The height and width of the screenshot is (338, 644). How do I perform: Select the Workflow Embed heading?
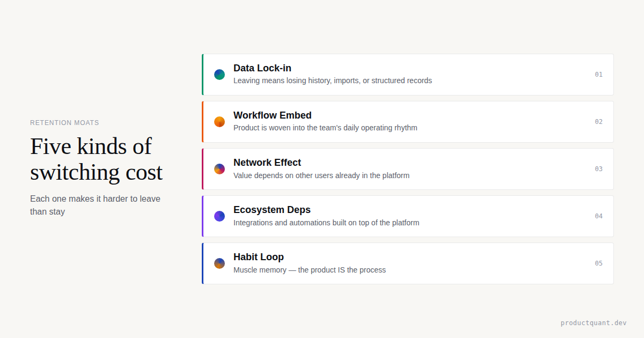tap(272, 115)
